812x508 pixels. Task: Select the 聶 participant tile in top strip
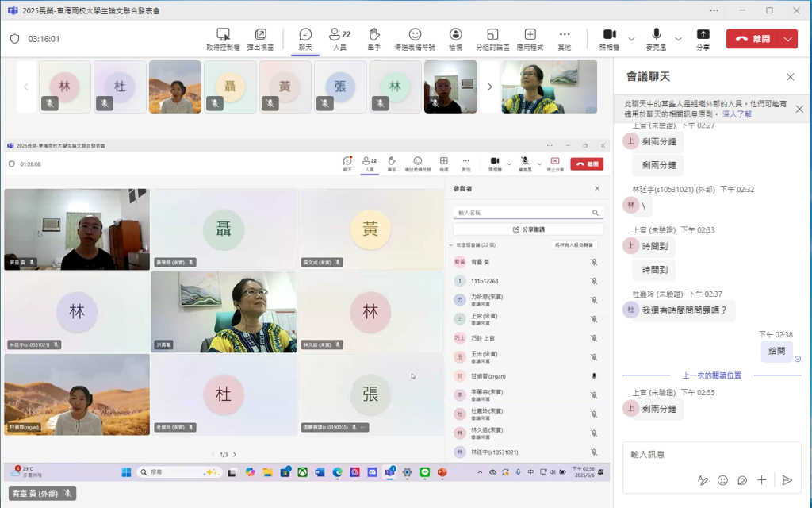[x=230, y=87]
